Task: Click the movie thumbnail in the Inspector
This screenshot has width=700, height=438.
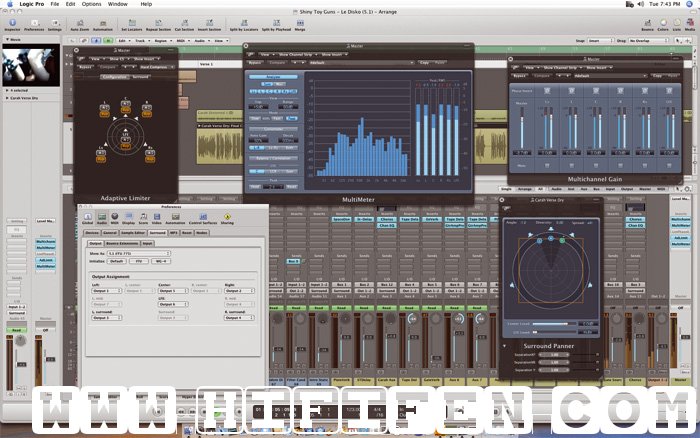Action: (x=31, y=65)
